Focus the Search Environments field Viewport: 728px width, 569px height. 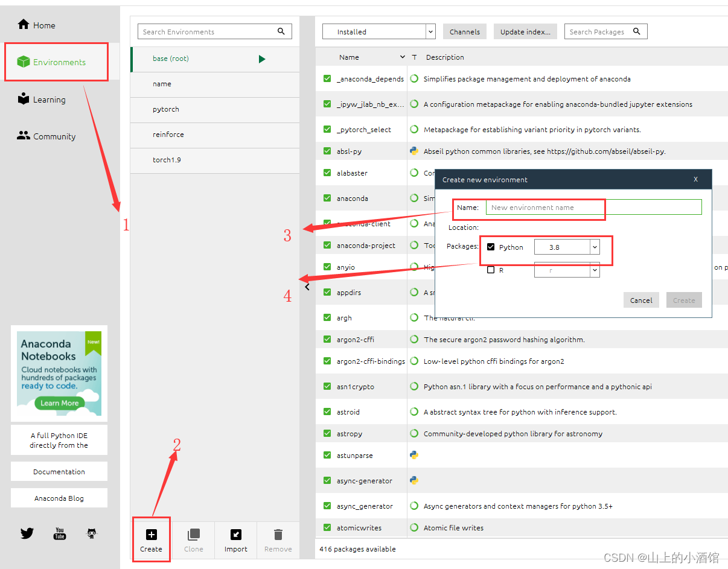tap(215, 31)
